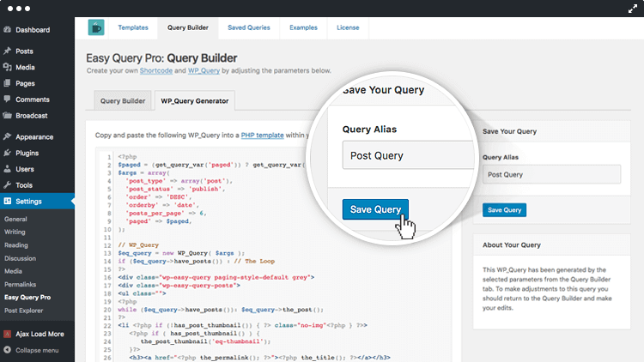
Task: Click the Posts pin icon
Action: [x=7, y=51]
